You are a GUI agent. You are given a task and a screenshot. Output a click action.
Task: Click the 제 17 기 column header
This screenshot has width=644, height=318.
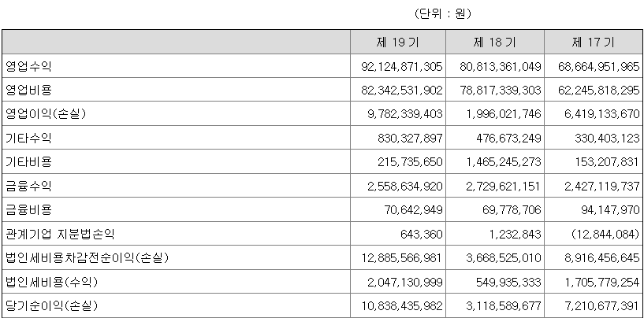[x=594, y=42]
